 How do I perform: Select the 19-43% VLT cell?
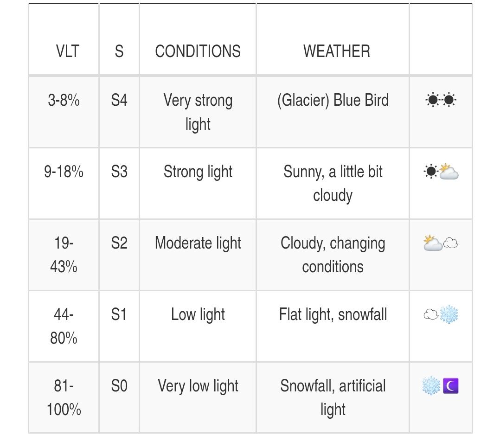click(x=64, y=255)
